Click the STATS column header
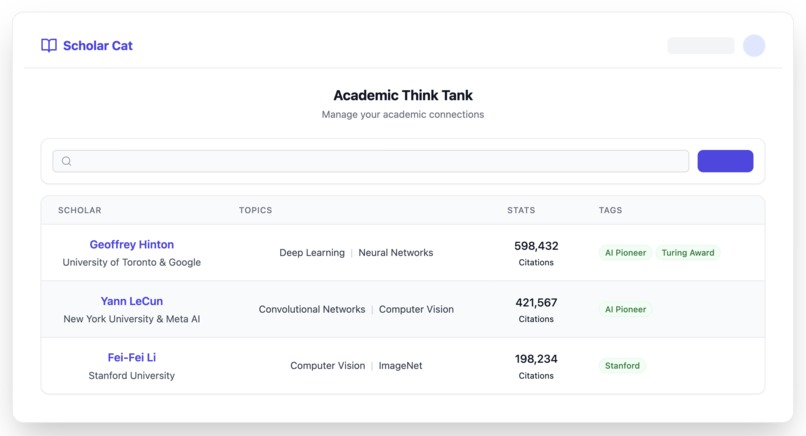The width and height of the screenshot is (806, 436). 521,210
